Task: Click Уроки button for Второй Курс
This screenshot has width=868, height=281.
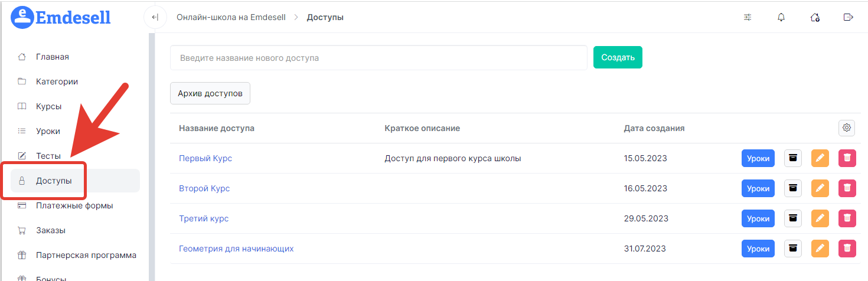Action: (x=758, y=188)
